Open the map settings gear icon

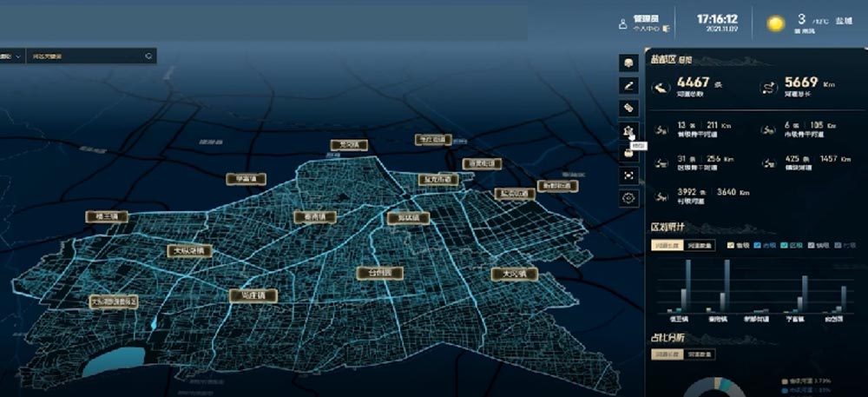pos(629,198)
